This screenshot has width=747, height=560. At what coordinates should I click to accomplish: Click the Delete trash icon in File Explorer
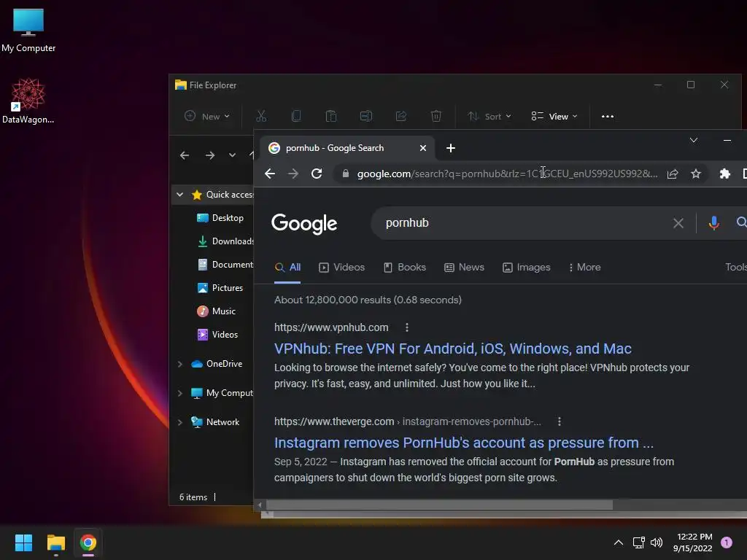point(436,116)
